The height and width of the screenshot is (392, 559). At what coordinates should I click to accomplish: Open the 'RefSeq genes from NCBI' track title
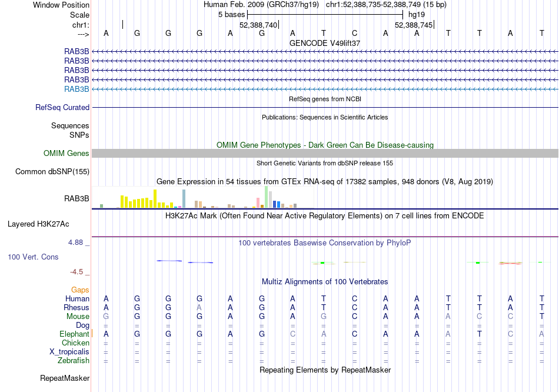325,99
